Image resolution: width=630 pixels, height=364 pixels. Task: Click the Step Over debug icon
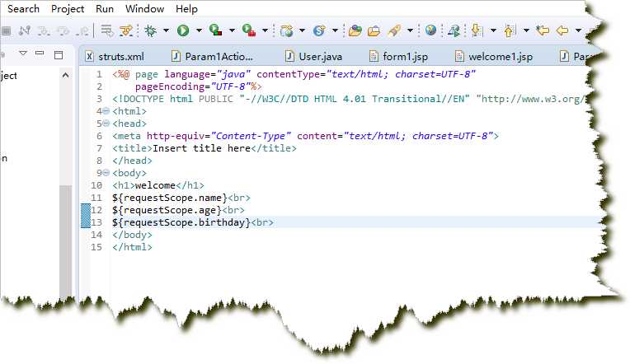click(x=63, y=30)
